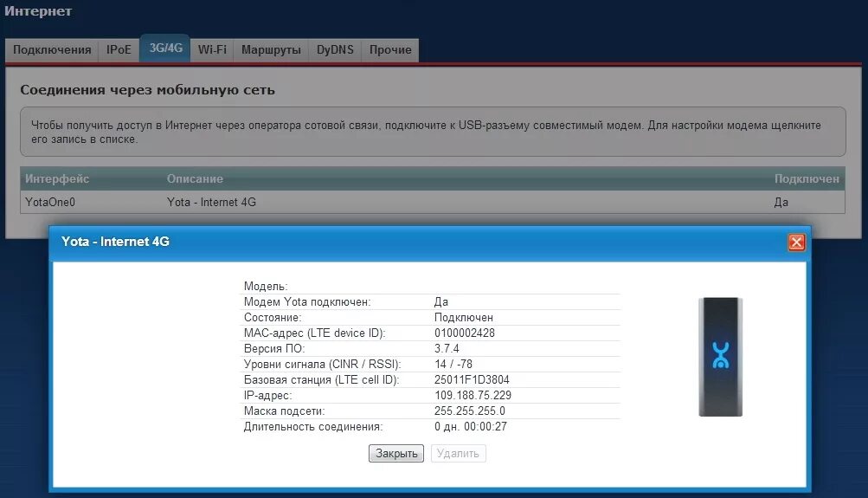
Task: Click connection duration 0 дн. 00:00:27
Action: point(471,426)
